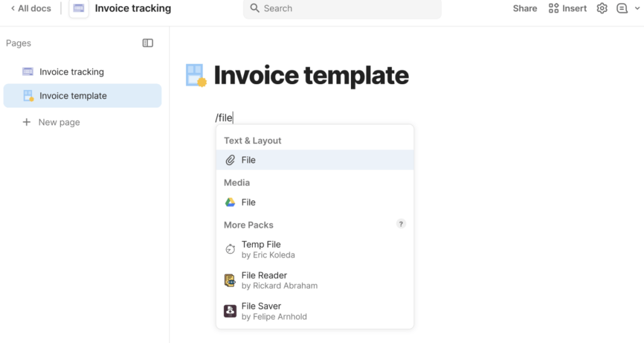This screenshot has height=343, width=644.
Task: Open the comments panel icon
Action: point(622,8)
